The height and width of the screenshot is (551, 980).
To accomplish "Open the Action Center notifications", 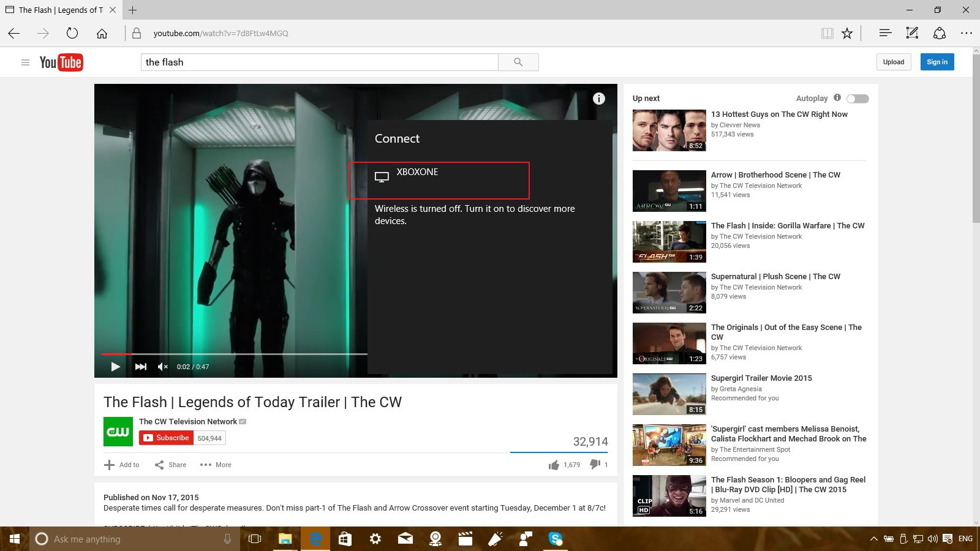I will click(x=948, y=539).
